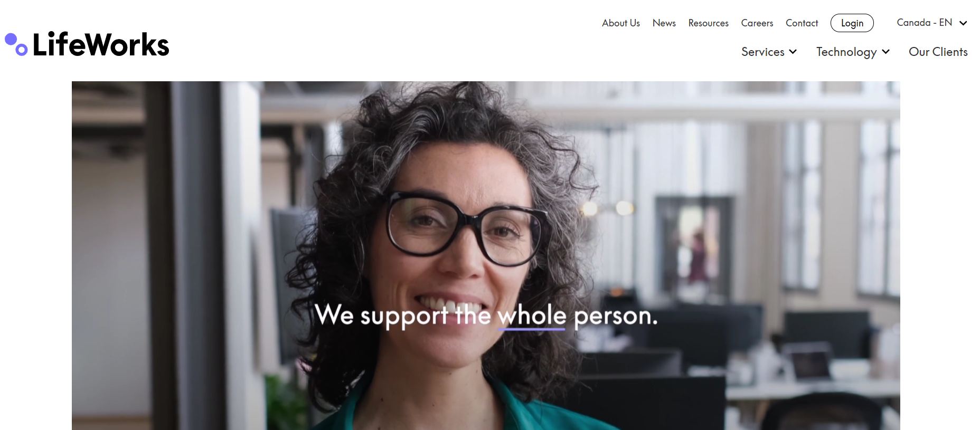The height and width of the screenshot is (430, 980).
Task: Click the LifeWorks wordmark to go home
Action: pos(101,44)
